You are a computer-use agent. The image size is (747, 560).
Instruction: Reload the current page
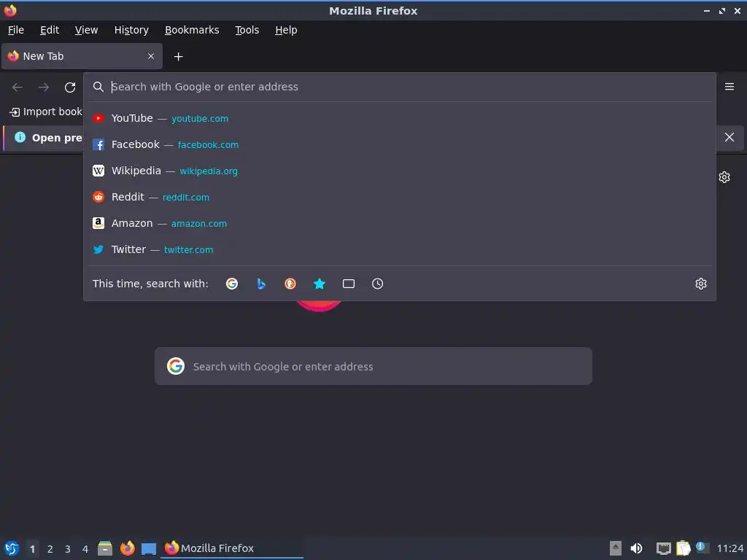point(70,87)
